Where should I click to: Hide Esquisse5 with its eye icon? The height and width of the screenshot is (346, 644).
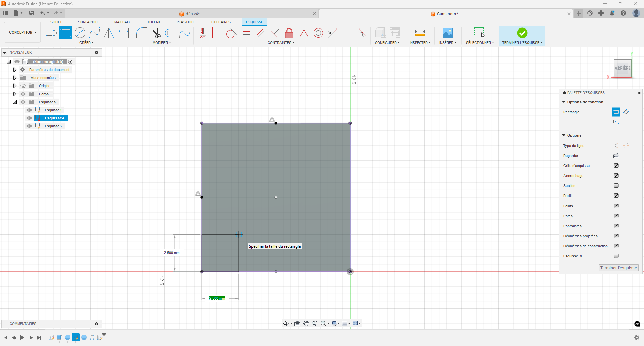point(29,126)
